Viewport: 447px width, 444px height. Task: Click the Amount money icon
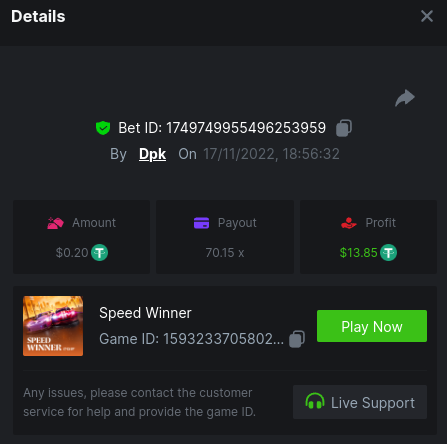pyautogui.click(x=55, y=223)
